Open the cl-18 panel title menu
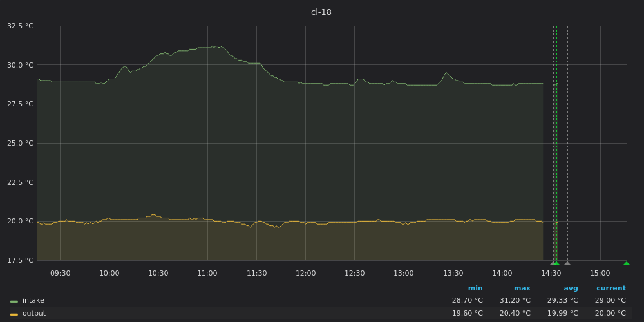644x322 pixels. 321,12
